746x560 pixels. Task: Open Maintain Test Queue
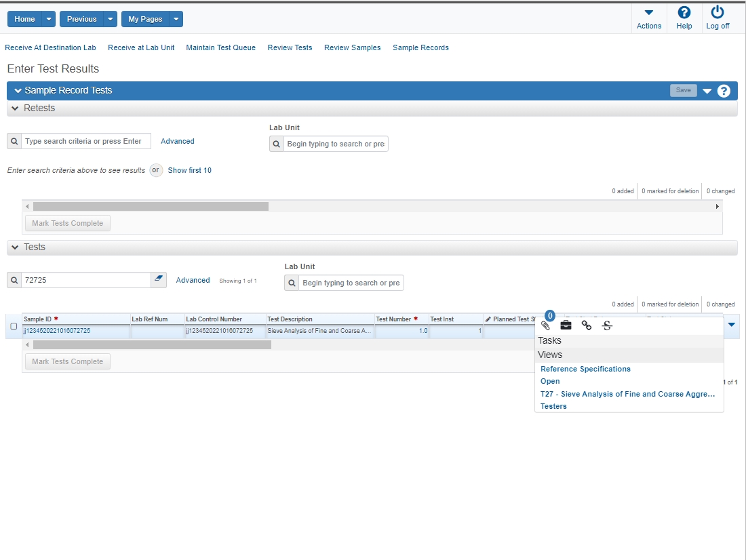click(221, 47)
